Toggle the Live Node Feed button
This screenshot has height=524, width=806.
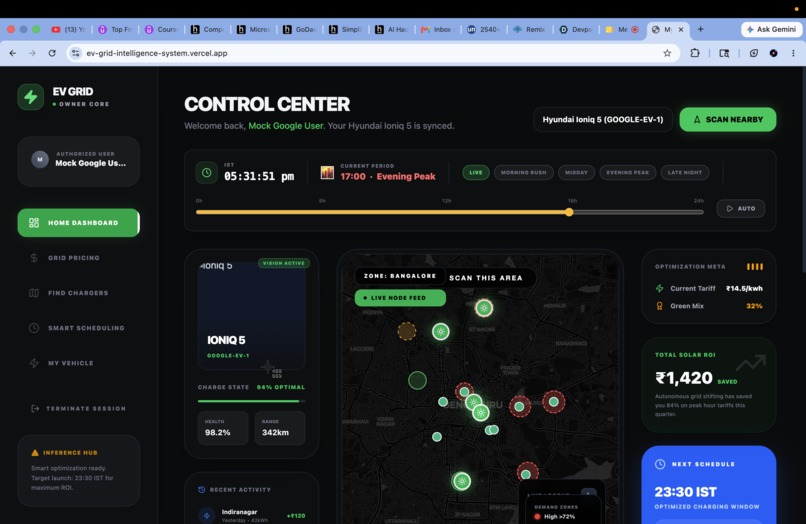[x=400, y=298]
